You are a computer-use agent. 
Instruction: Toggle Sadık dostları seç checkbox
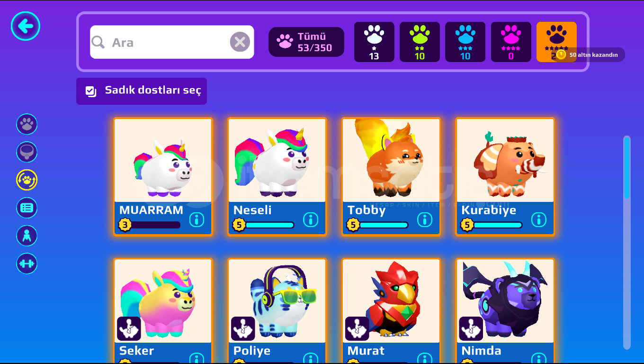pyautogui.click(x=91, y=91)
